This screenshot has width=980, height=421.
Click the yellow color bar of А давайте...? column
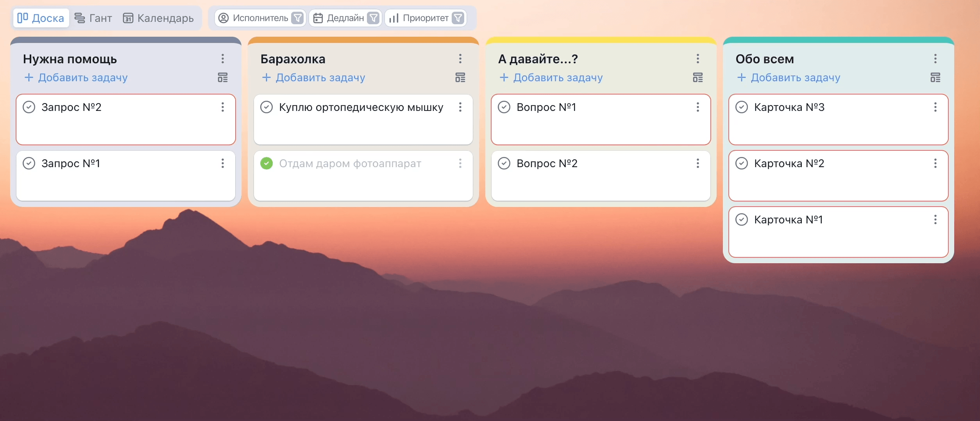click(x=601, y=40)
